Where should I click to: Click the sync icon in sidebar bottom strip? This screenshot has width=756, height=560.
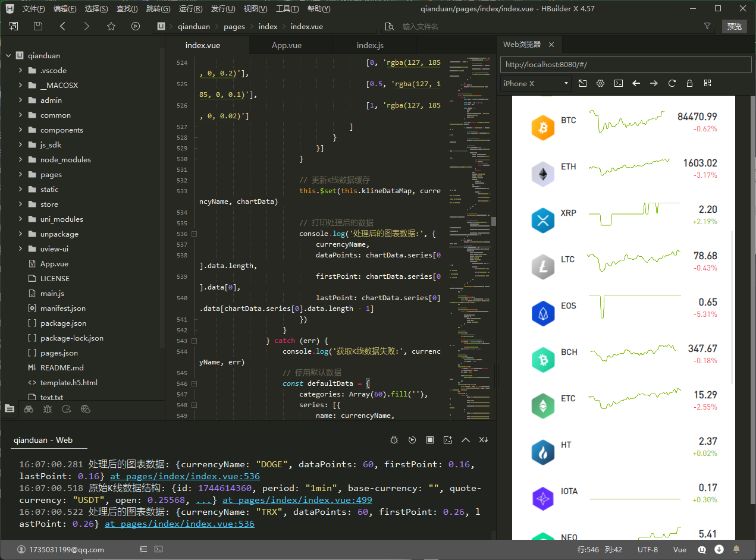(x=67, y=408)
